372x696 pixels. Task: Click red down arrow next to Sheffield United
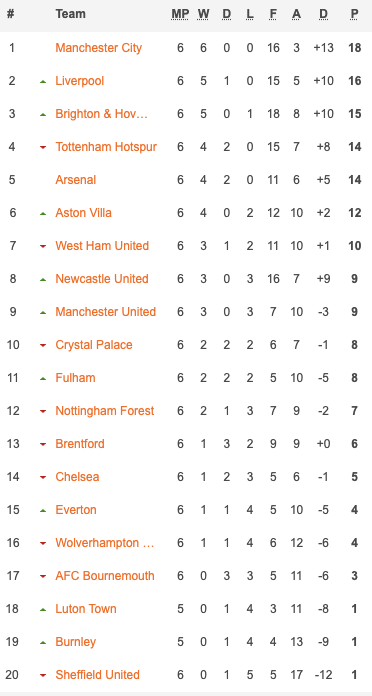point(43,676)
